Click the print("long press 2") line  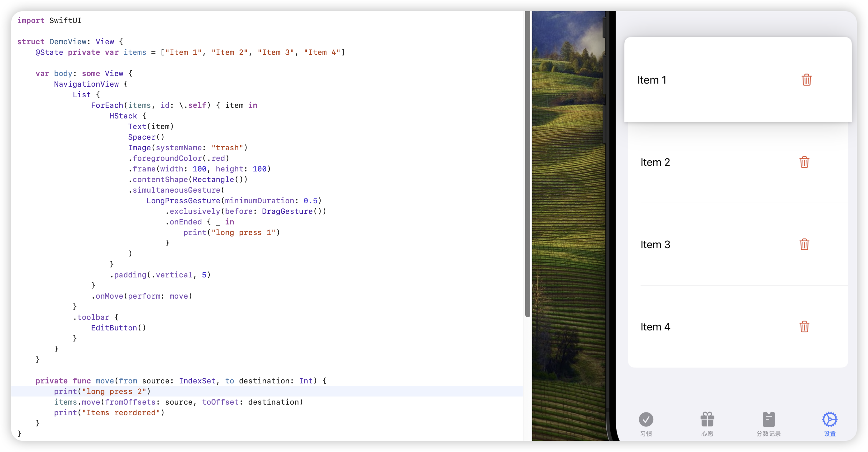(102, 392)
